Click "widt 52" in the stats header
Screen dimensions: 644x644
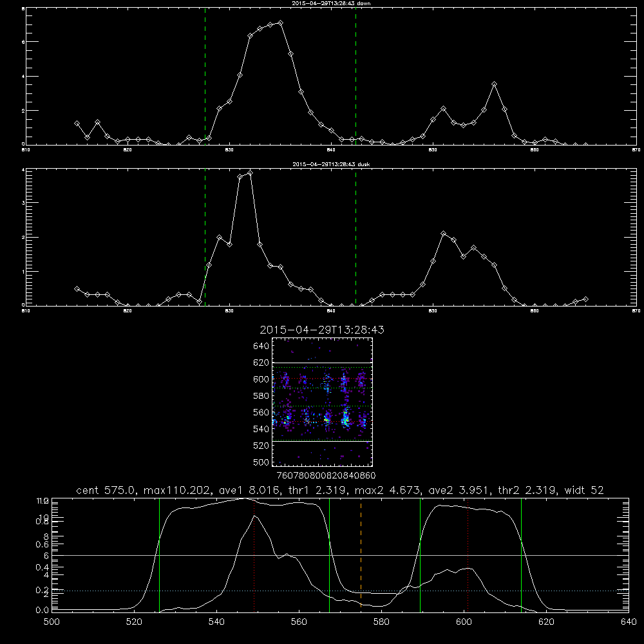pyautogui.click(x=585, y=490)
